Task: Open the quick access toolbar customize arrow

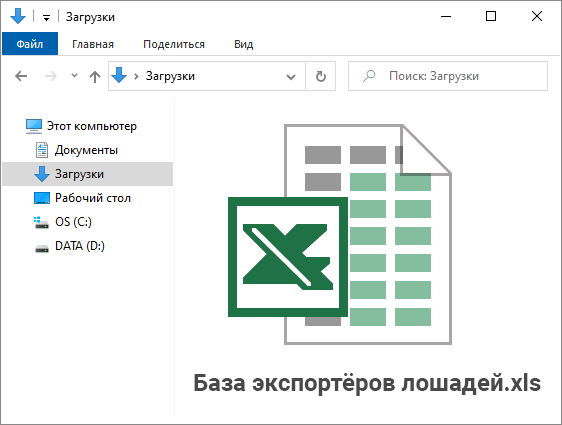Action: (46, 18)
